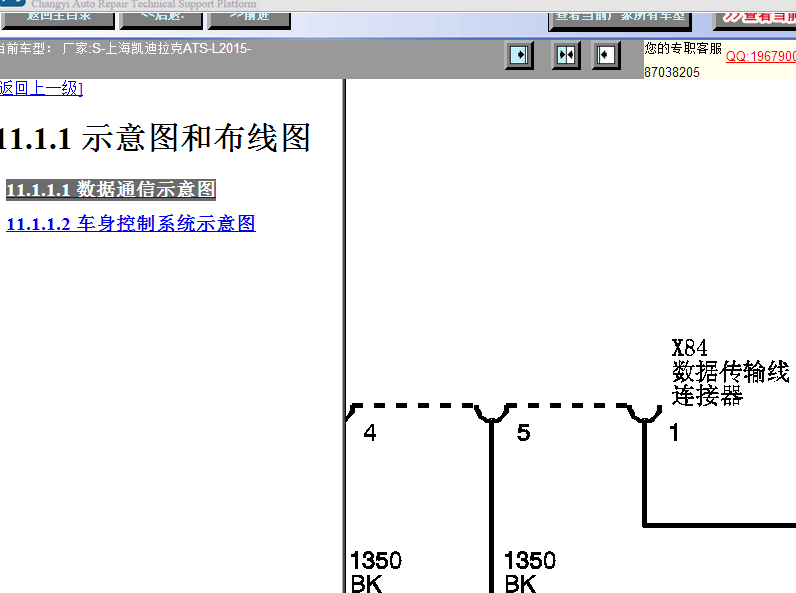
Task: Open 11.1.1.2 车身控制系统示意图 link
Action: [x=131, y=223]
